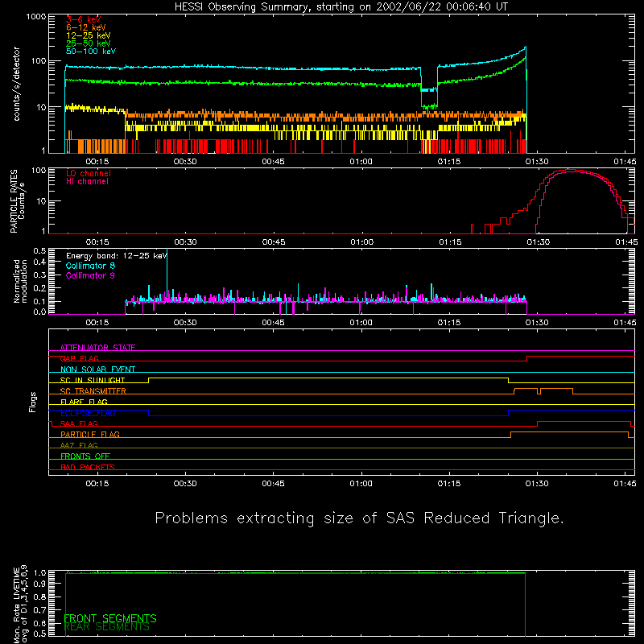Click the 00:45 tick label under modulation plot
This screenshot has width=644, height=644.
[x=273, y=323]
